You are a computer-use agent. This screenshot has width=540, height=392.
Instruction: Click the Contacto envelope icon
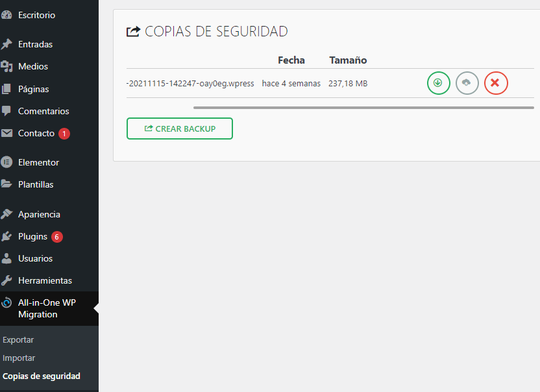(x=6, y=133)
